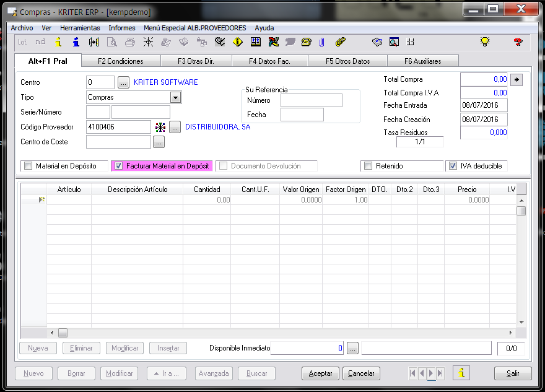
Task: Open the Archivo menu
Action: tap(22, 28)
